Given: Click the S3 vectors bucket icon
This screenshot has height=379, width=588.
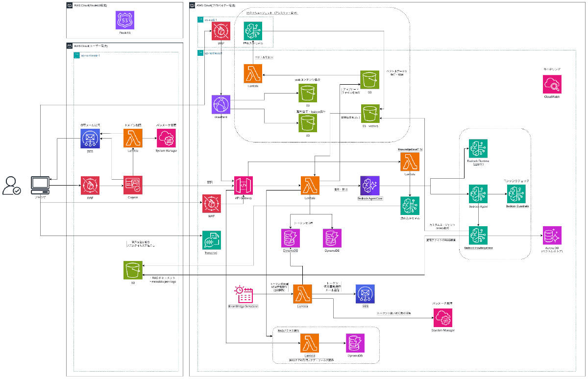Looking at the screenshot, I should (370, 114).
